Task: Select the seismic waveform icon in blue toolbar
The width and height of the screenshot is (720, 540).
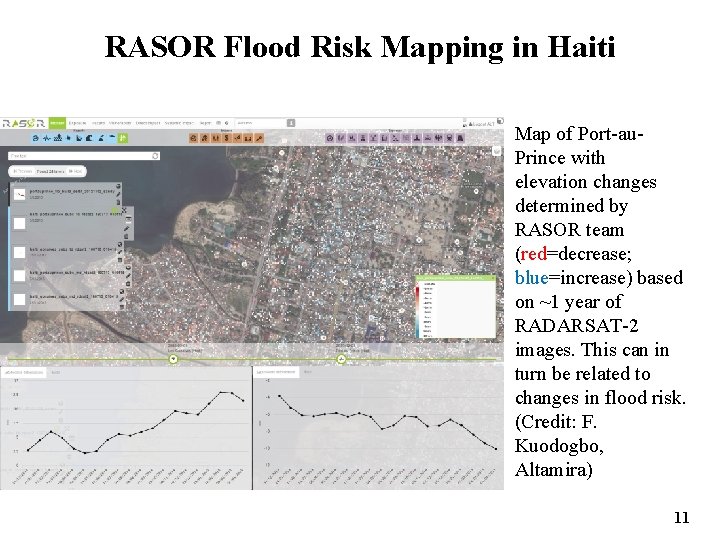Action: pos(46,138)
